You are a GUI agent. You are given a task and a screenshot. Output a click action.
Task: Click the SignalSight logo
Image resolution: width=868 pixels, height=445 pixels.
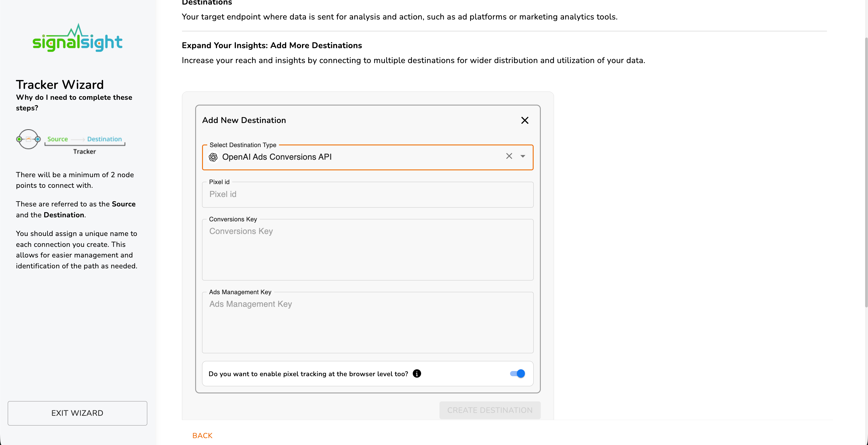tap(77, 38)
